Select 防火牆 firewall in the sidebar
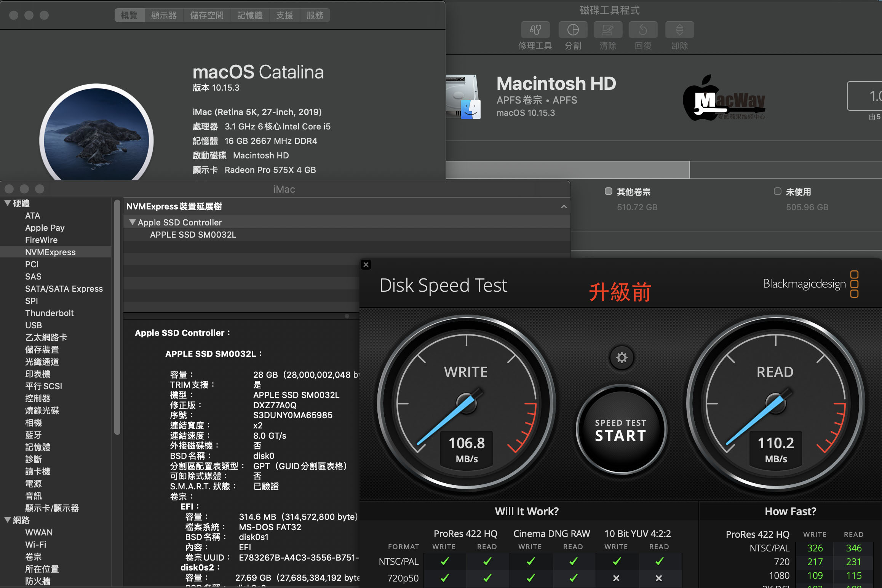 tap(56, 581)
